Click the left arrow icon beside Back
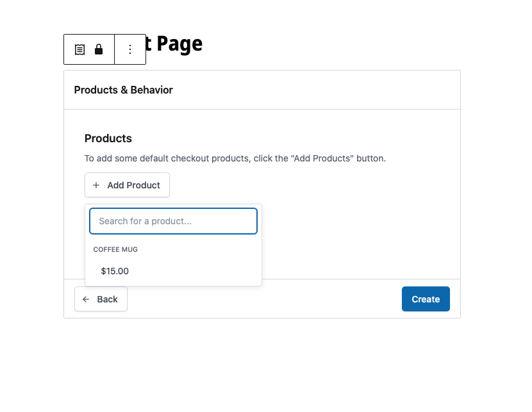 point(86,299)
